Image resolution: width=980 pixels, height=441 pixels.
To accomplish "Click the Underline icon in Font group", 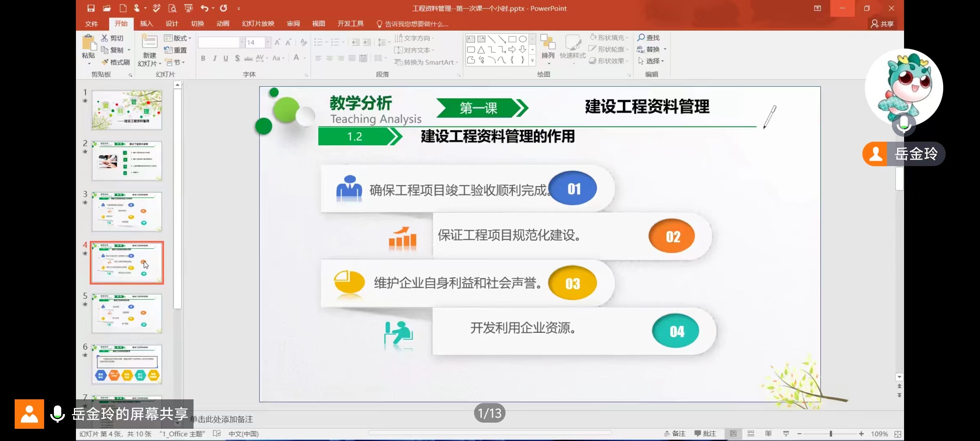I will (225, 58).
